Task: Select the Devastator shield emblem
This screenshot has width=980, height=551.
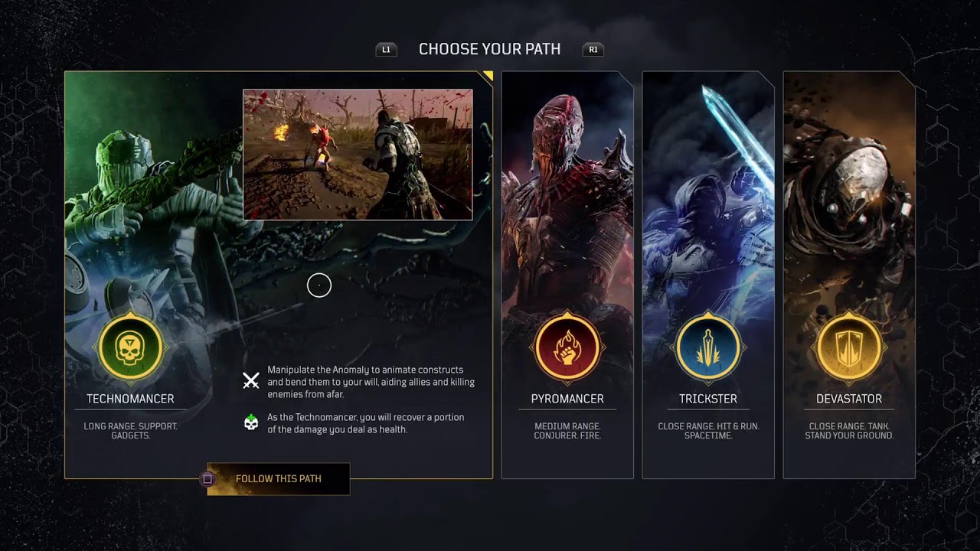Action: pos(849,348)
